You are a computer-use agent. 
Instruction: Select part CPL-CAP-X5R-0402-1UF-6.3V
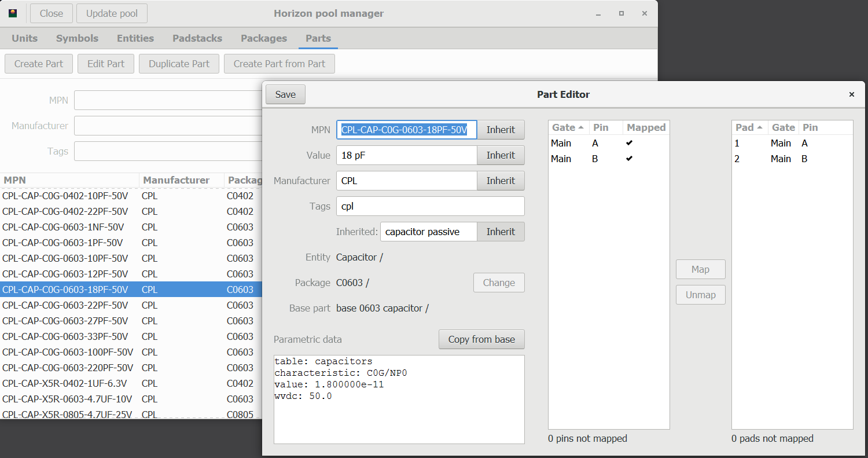131,383
